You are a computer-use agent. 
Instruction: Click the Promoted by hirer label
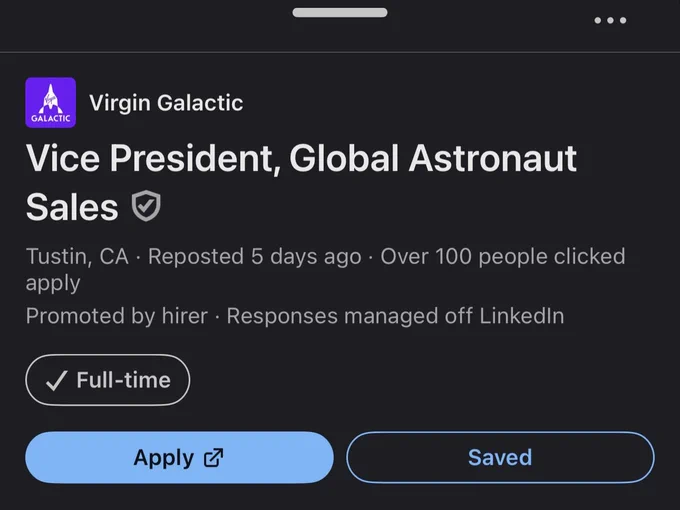(x=117, y=316)
